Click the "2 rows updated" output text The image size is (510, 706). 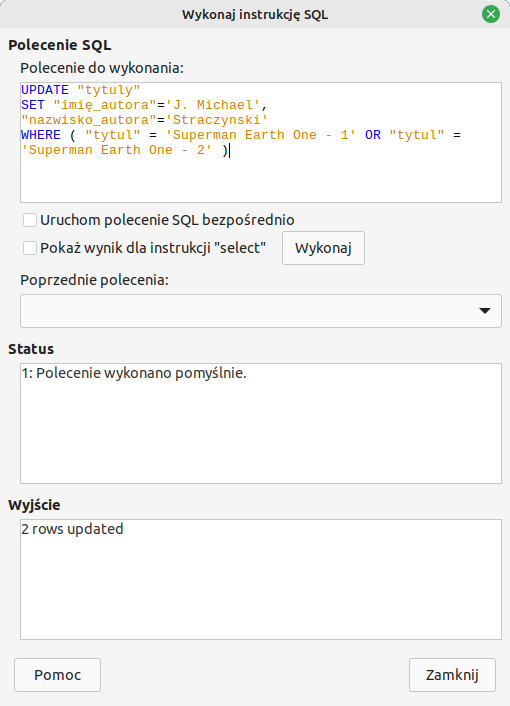tap(72, 529)
